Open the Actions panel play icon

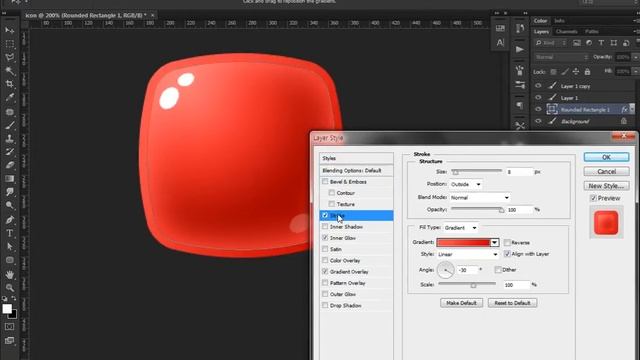click(520, 49)
